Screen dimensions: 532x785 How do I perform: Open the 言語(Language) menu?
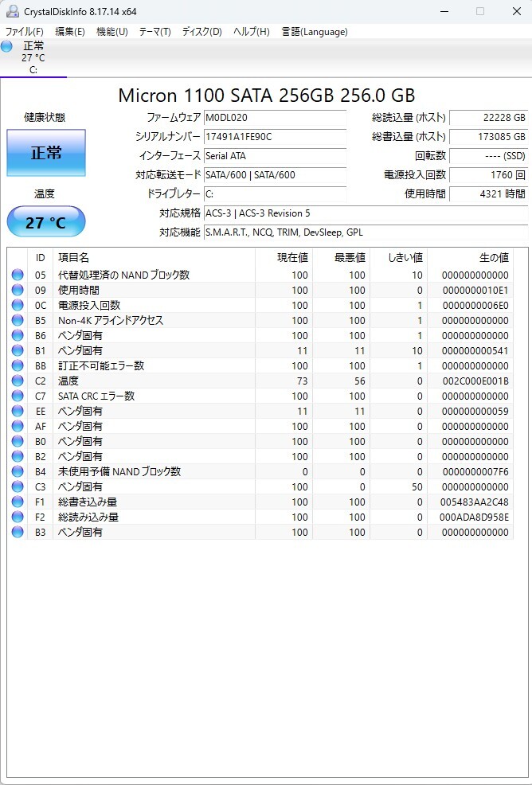pos(315,32)
